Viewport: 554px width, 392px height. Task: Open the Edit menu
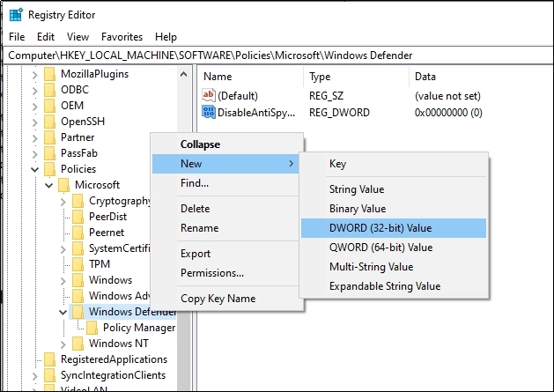(x=46, y=37)
